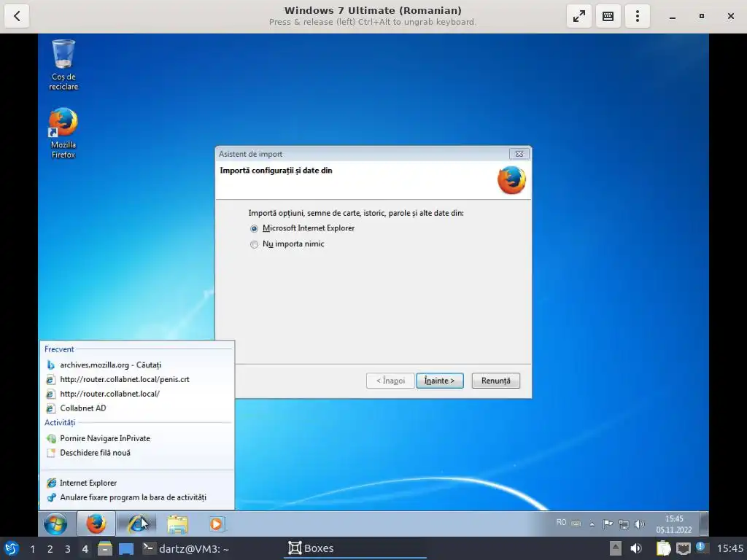Open host volume control icon
Image resolution: width=747 pixels, height=560 pixels.
point(636,548)
